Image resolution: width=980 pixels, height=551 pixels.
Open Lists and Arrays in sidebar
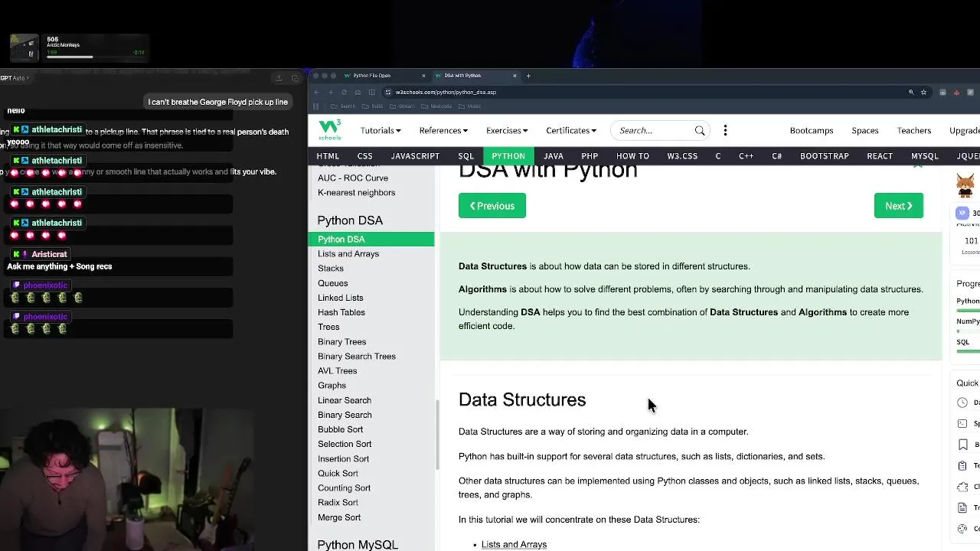click(348, 254)
